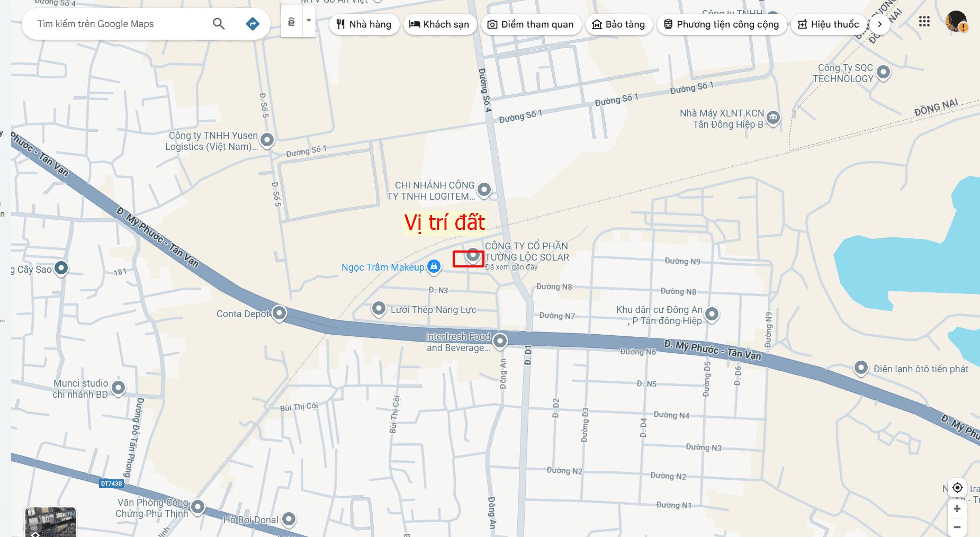Open the Google account profile avatar
Viewport: 980px width, 537px height.
[x=956, y=21]
